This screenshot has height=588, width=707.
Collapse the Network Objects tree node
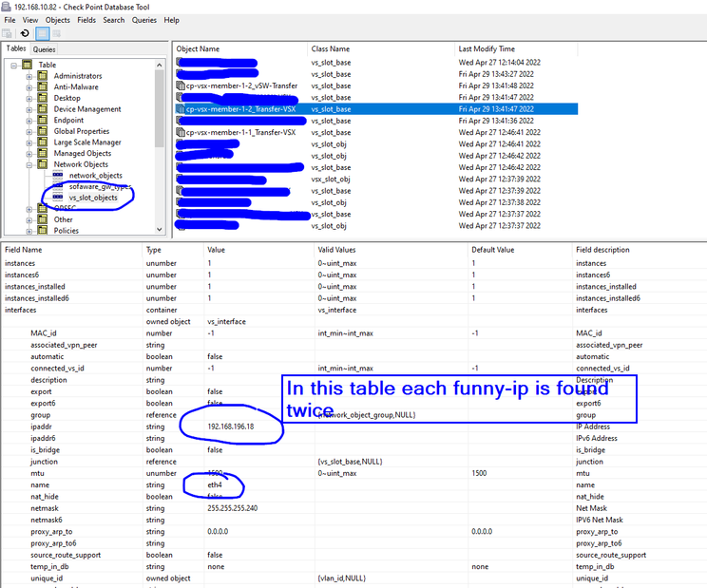pos(29,164)
